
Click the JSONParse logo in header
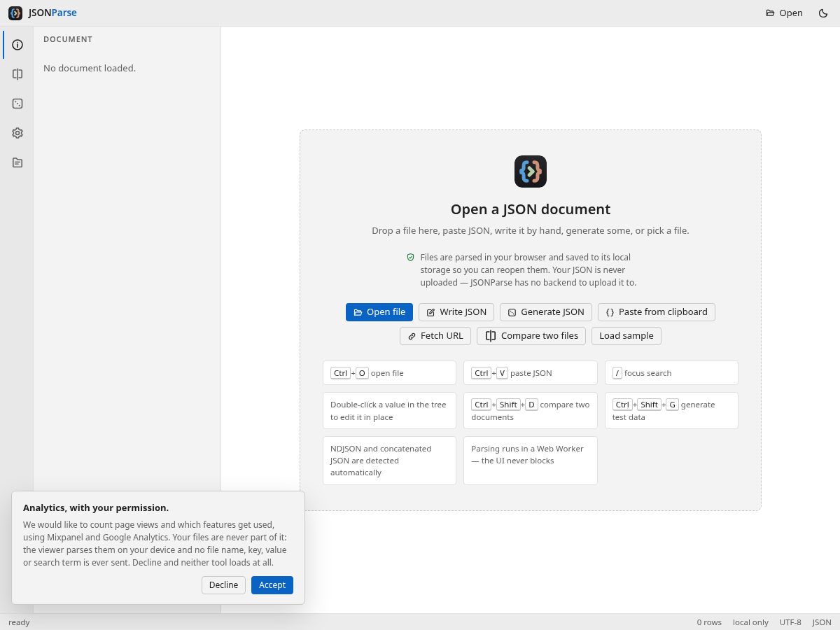pyautogui.click(x=42, y=13)
